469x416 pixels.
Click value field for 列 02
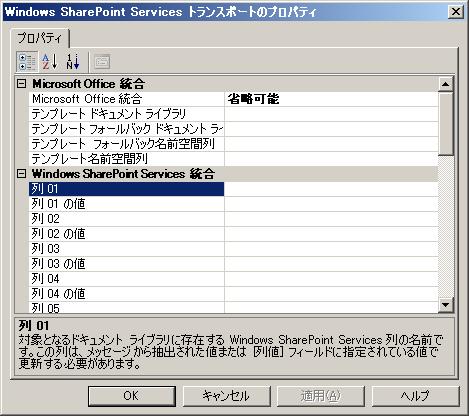pyautogui.click(x=331, y=219)
